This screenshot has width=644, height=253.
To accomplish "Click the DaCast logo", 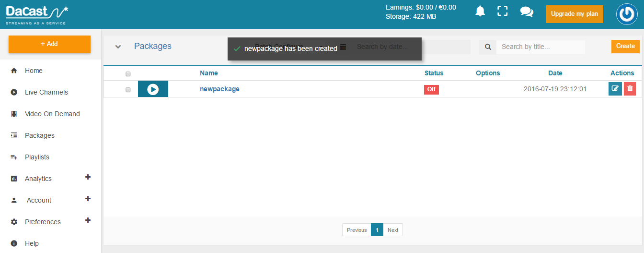I will click(x=37, y=14).
